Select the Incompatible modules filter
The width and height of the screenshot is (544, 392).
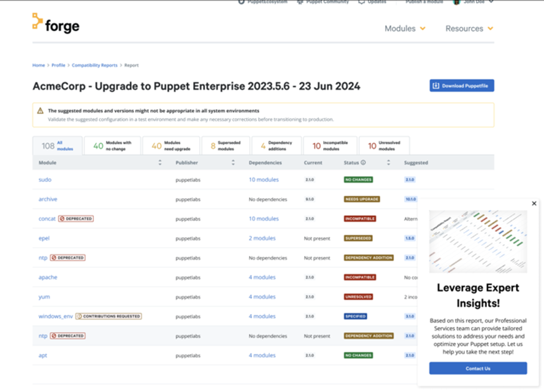(x=330, y=145)
